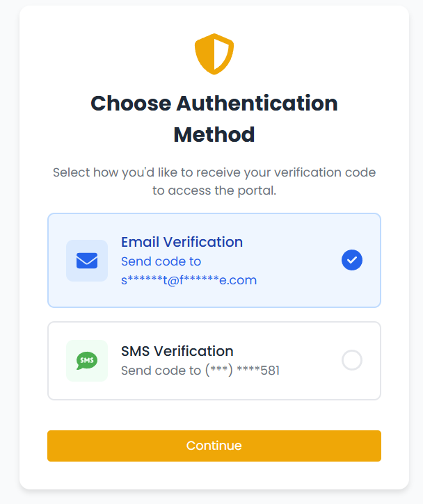Screen dimensions: 423x504
Task: Click the "to access the portal." text
Action: pyautogui.click(x=214, y=190)
